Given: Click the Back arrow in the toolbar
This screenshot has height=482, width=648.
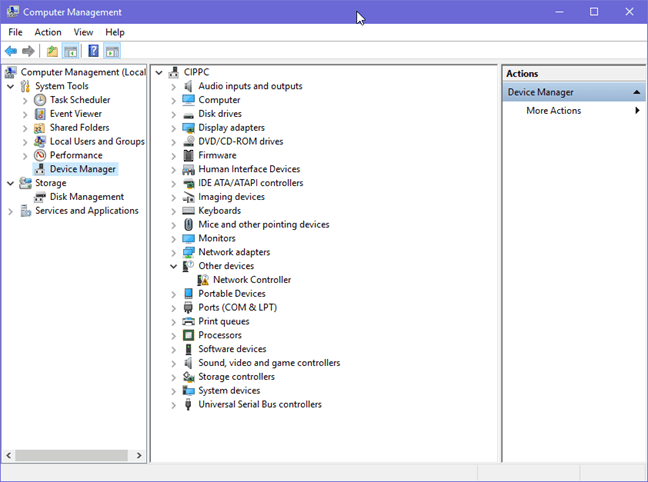Looking at the screenshot, I should coord(11,51).
